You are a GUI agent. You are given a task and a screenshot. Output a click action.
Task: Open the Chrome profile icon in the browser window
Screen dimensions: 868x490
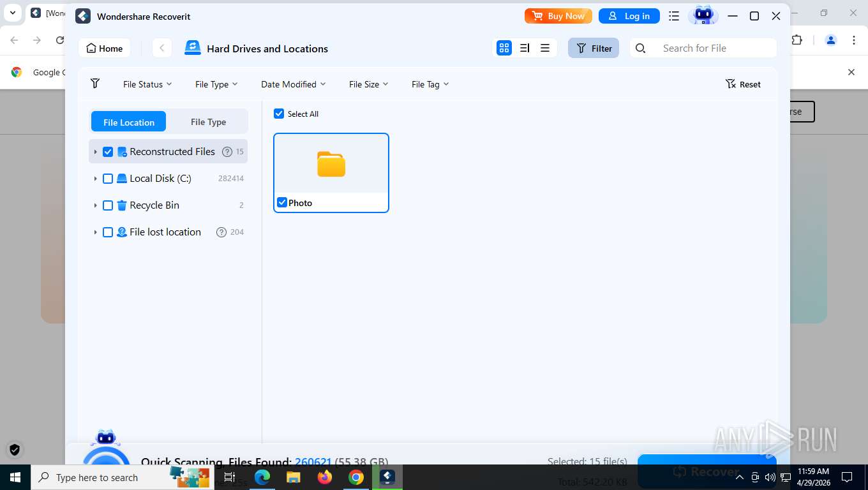tap(831, 40)
